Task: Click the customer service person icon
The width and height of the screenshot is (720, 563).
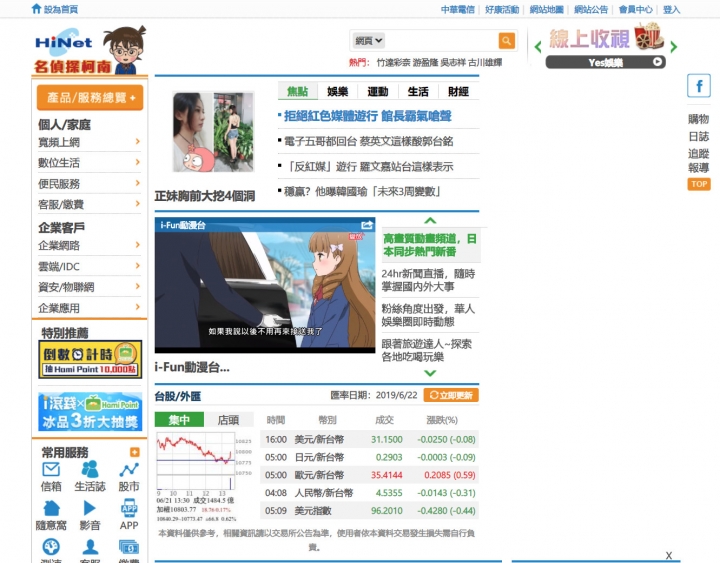Action: [90, 547]
